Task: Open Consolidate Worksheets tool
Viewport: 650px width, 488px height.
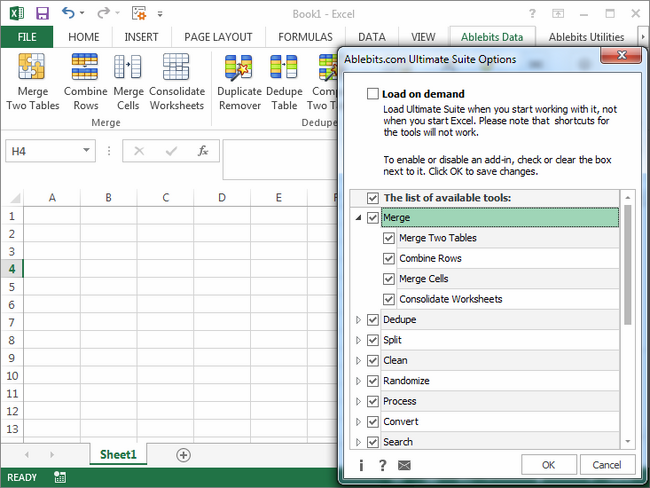Action: (x=177, y=82)
